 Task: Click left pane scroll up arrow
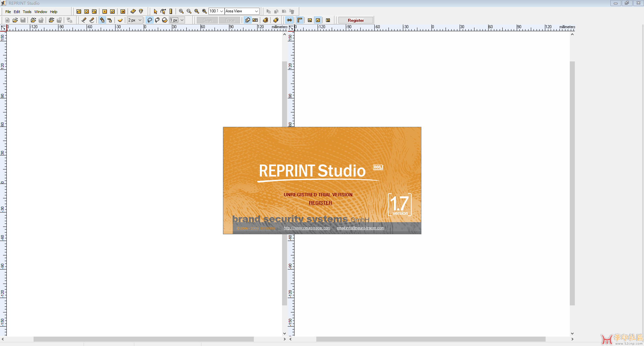click(284, 35)
